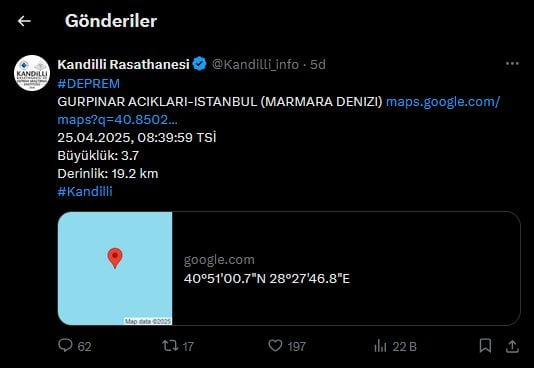Bookmark this earthquake post
Image resolution: width=534 pixels, height=368 pixels.
point(485,346)
